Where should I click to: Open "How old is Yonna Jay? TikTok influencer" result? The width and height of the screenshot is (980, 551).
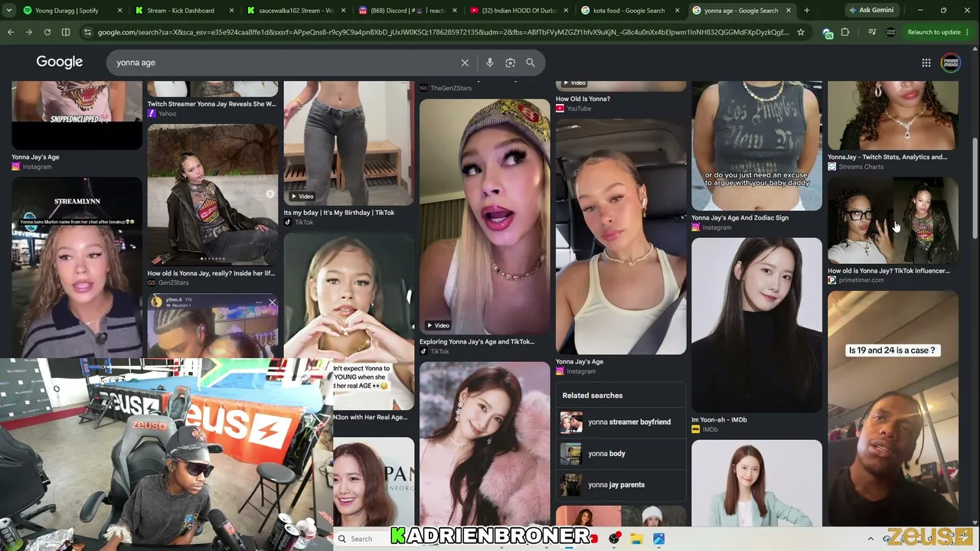click(x=888, y=270)
